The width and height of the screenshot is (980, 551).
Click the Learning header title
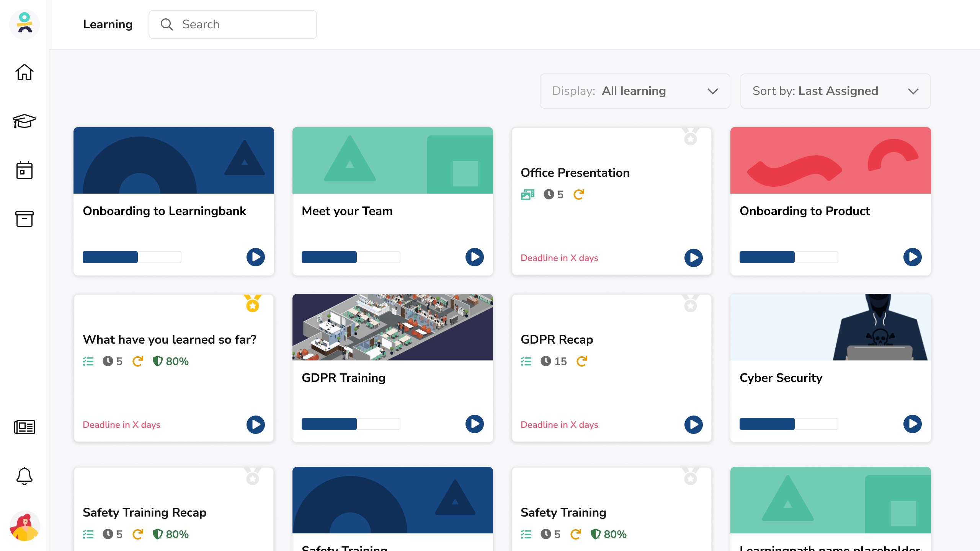click(x=108, y=24)
